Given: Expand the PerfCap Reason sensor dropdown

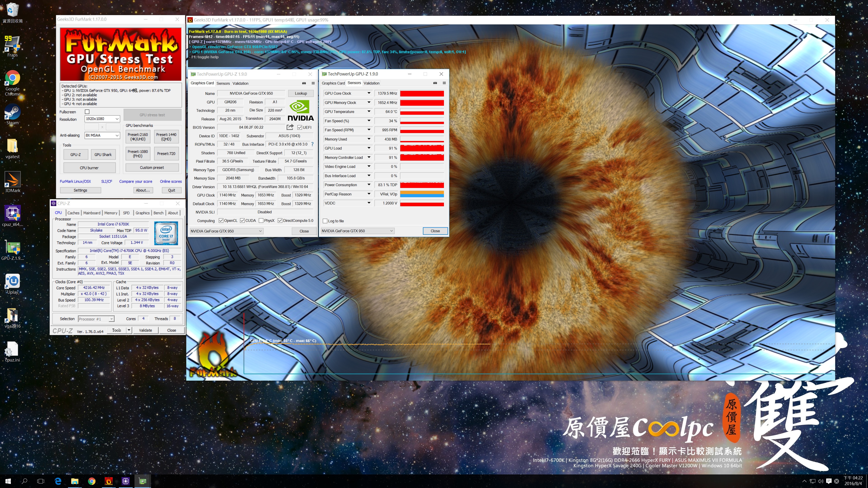Looking at the screenshot, I should pyautogui.click(x=369, y=194).
